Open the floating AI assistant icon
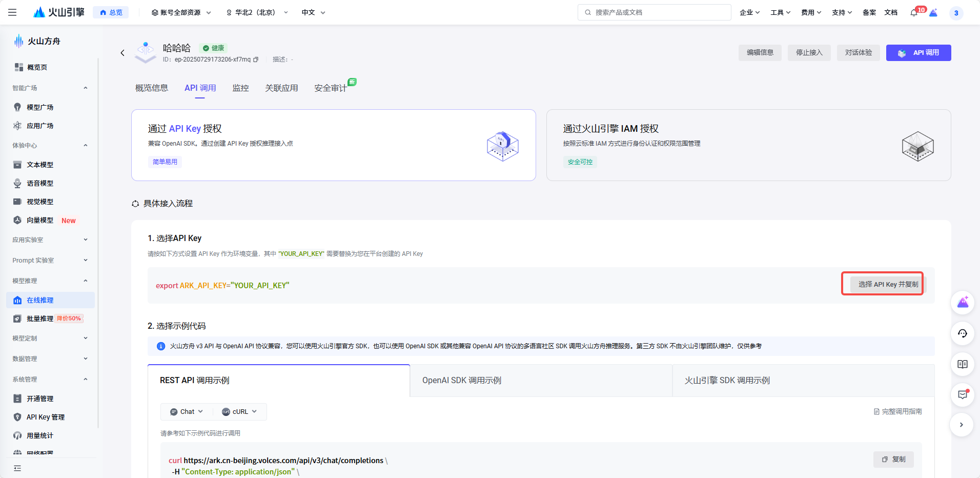 [963, 303]
